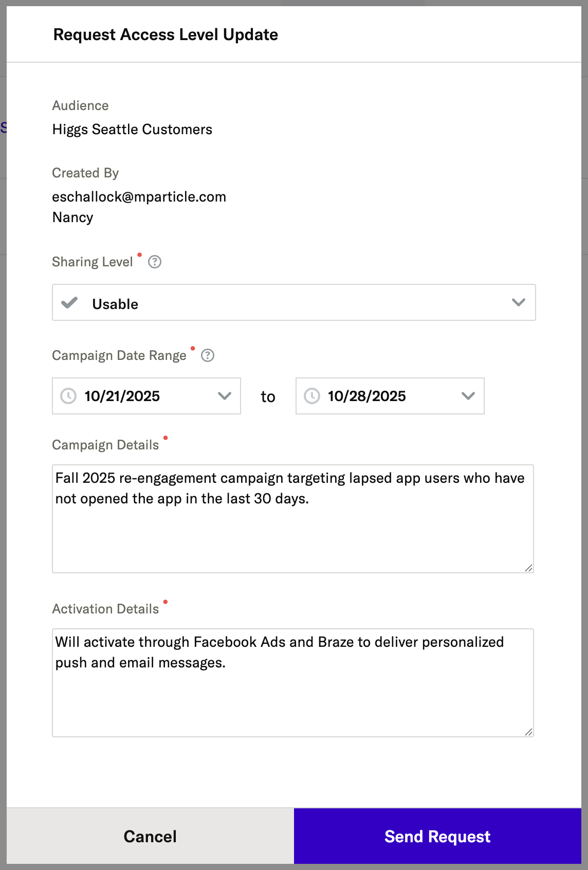Image resolution: width=588 pixels, height=870 pixels.
Task: Click the eschallock@mparticle.com creator email
Action: click(x=139, y=197)
